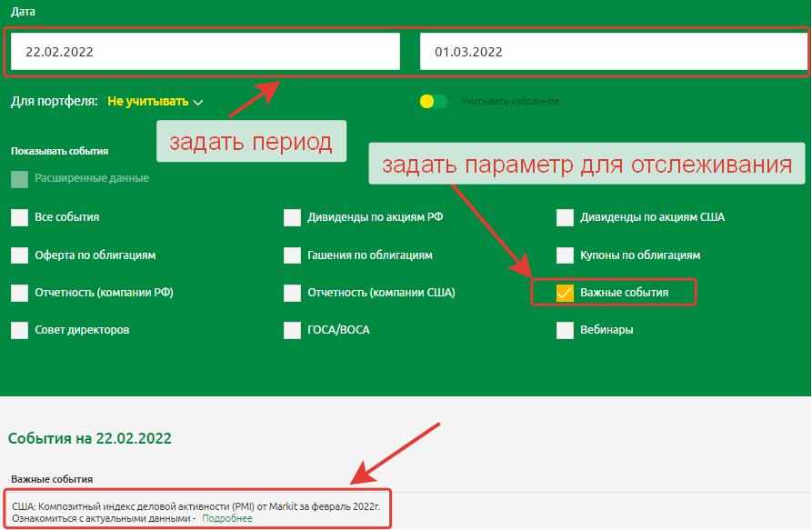Select 'Оферта по облигациям' checkbox

pos(20,255)
